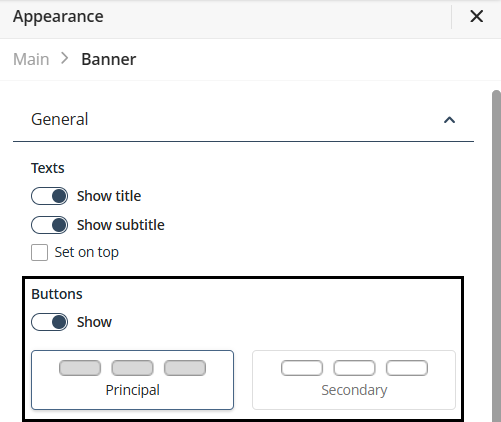Click the middle filled pill icon in Principal
Screen dimensions: 501x422
(x=132, y=368)
